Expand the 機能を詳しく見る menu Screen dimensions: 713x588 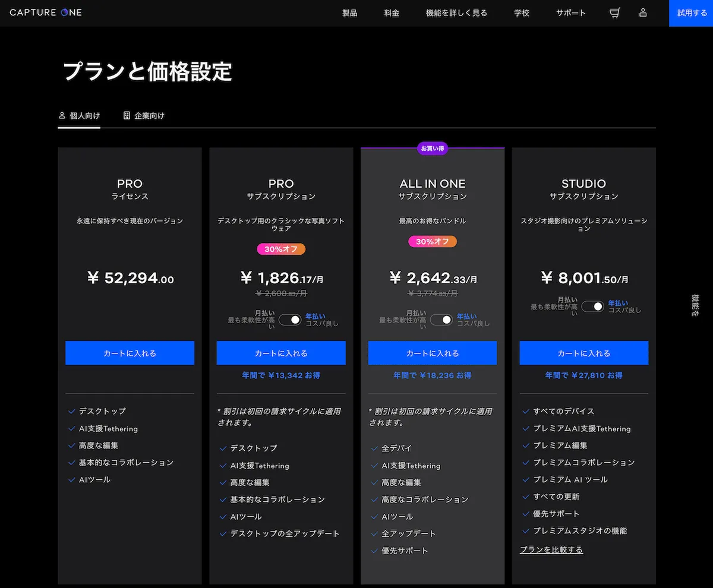pos(456,13)
